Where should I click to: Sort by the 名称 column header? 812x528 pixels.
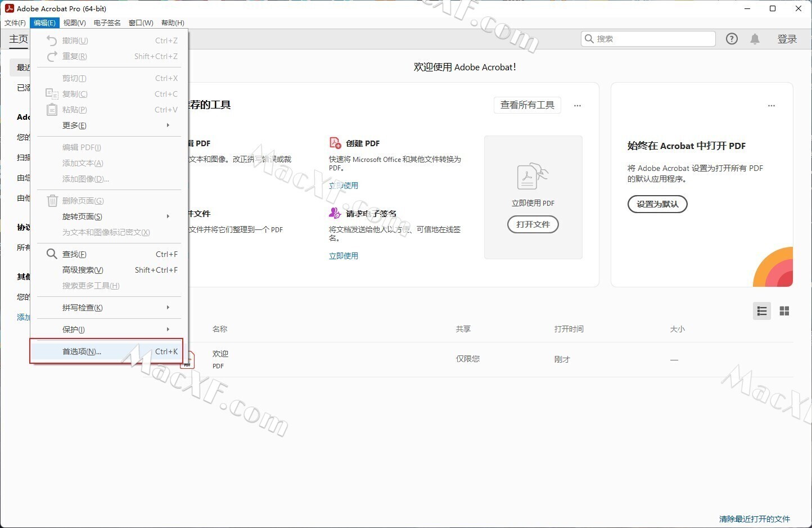pyautogui.click(x=220, y=329)
